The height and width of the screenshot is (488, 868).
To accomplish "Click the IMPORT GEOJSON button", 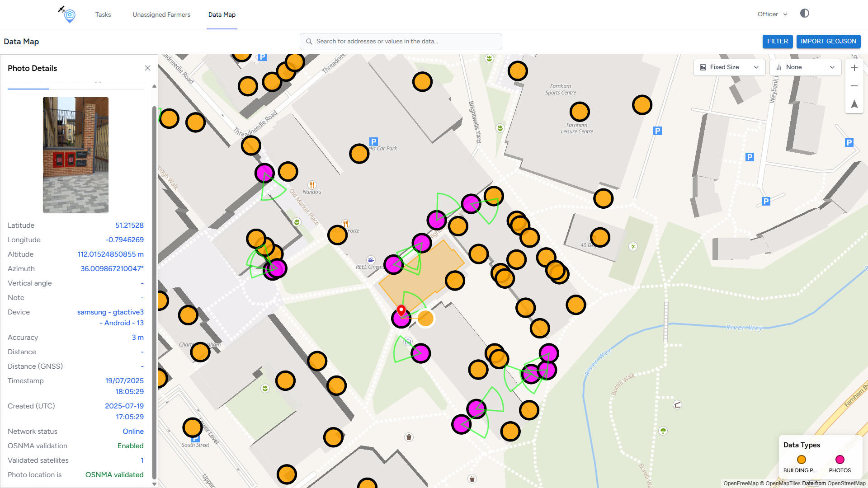I will pos(828,42).
